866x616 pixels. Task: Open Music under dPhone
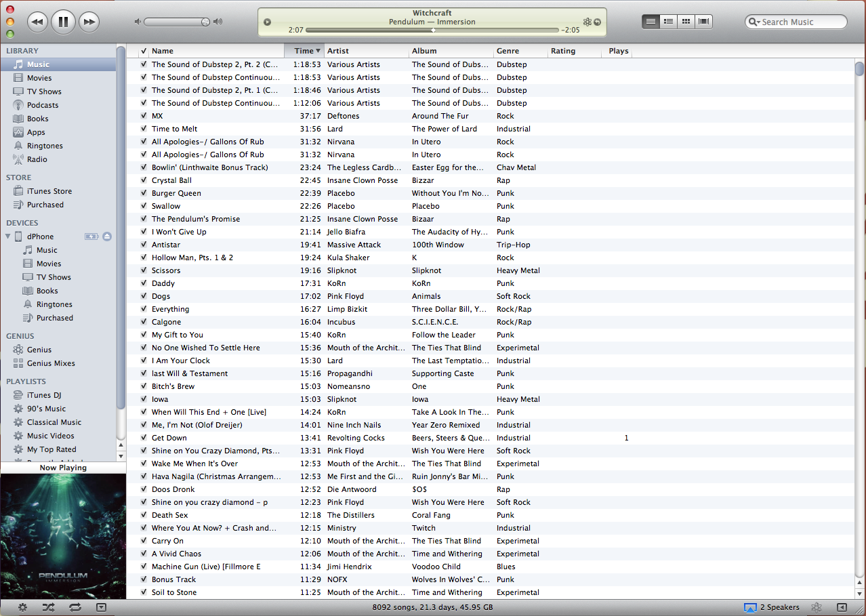coord(58,250)
